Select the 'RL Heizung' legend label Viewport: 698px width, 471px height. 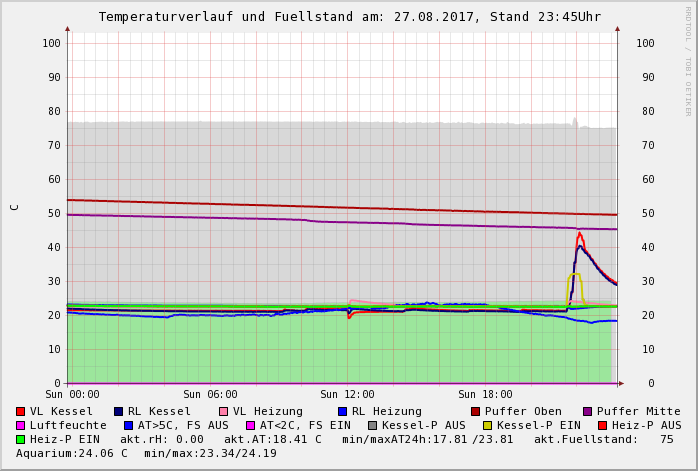[x=387, y=411]
